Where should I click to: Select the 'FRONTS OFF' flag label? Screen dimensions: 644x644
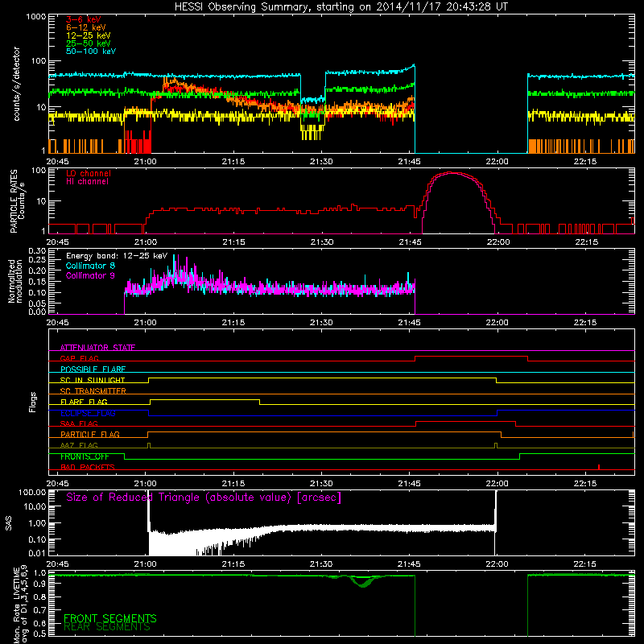[85, 456]
